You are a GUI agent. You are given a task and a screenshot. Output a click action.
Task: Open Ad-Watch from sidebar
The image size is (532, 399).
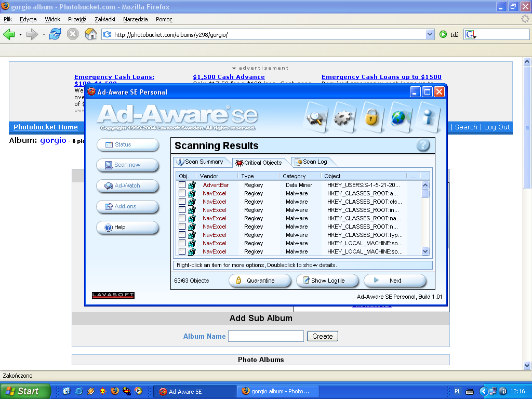click(128, 185)
